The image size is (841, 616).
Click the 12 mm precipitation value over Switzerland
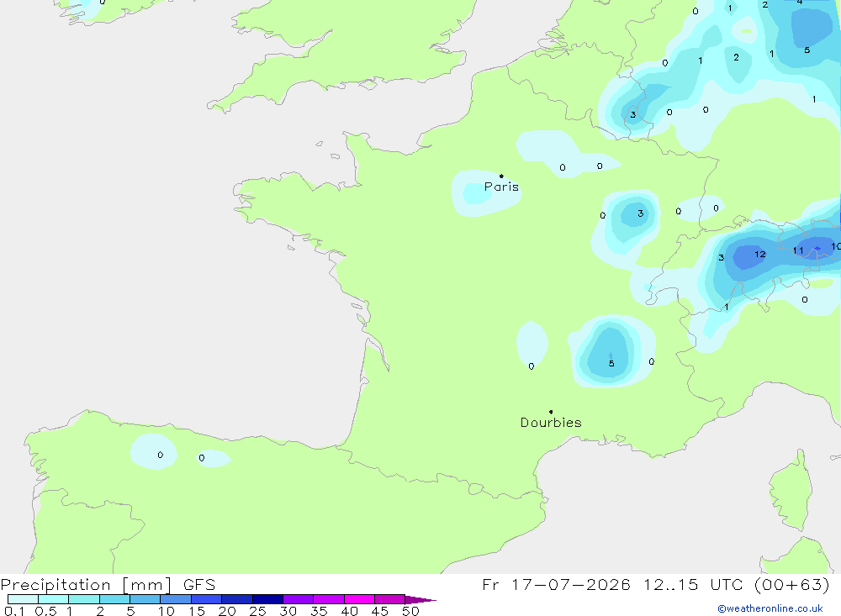coord(760,254)
